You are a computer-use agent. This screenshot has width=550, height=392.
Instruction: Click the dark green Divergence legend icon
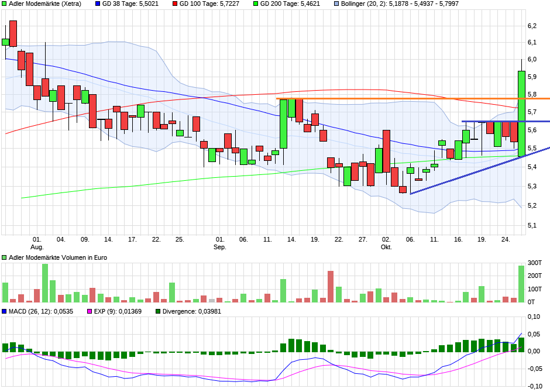(x=158, y=310)
